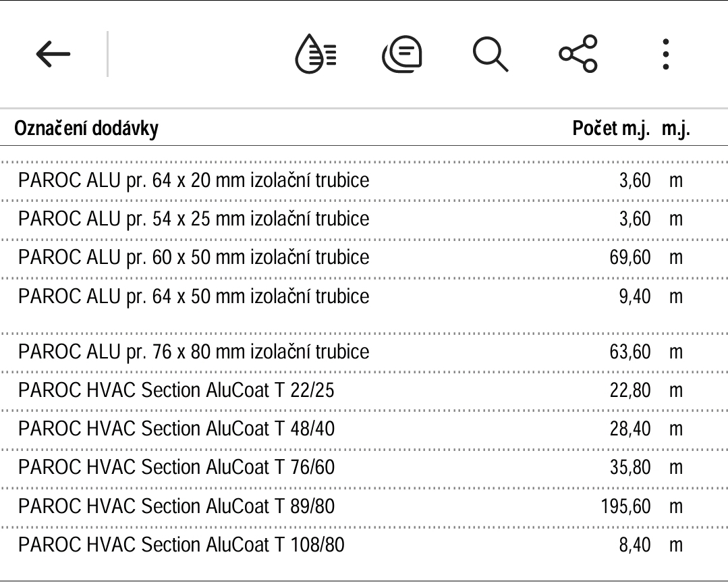Viewport: 728px width, 588px height.
Task: Select row PAROC ALU pr. 60 x 50 mm
Action: click(364, 258)
